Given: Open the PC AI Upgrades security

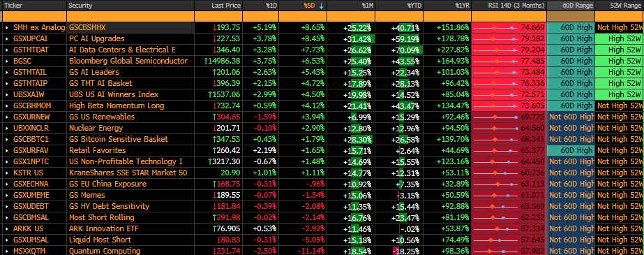Looking at the screenshot, I should tap(96, 38).
